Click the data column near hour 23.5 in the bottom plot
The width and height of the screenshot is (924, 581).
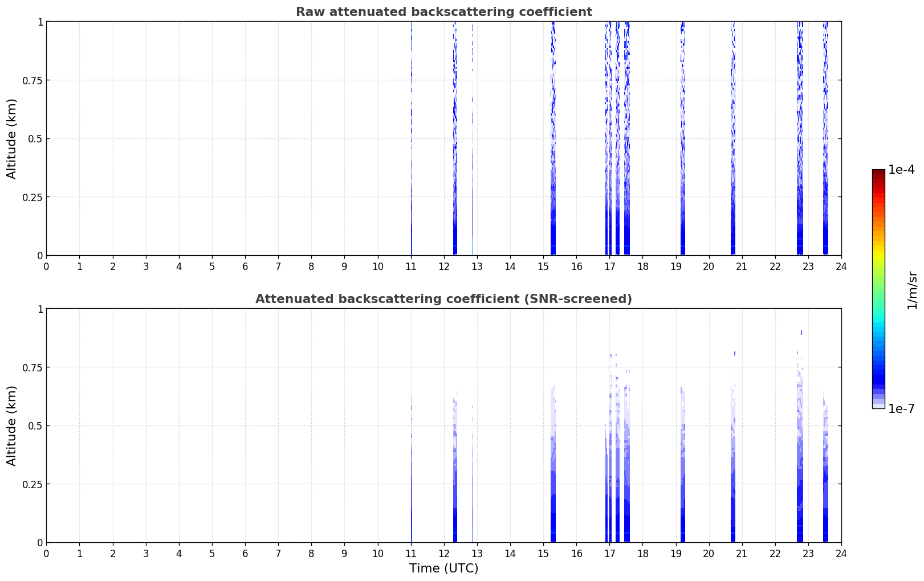tap(825, 513)
